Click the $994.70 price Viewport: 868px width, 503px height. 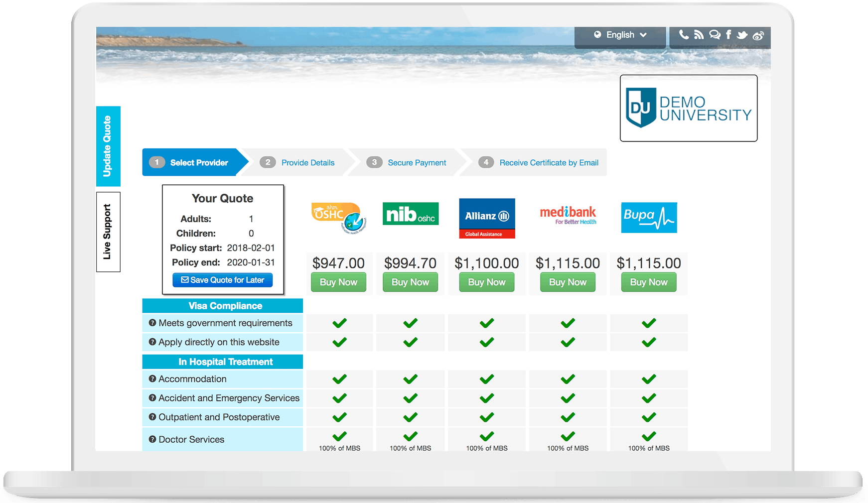(411, 263)
